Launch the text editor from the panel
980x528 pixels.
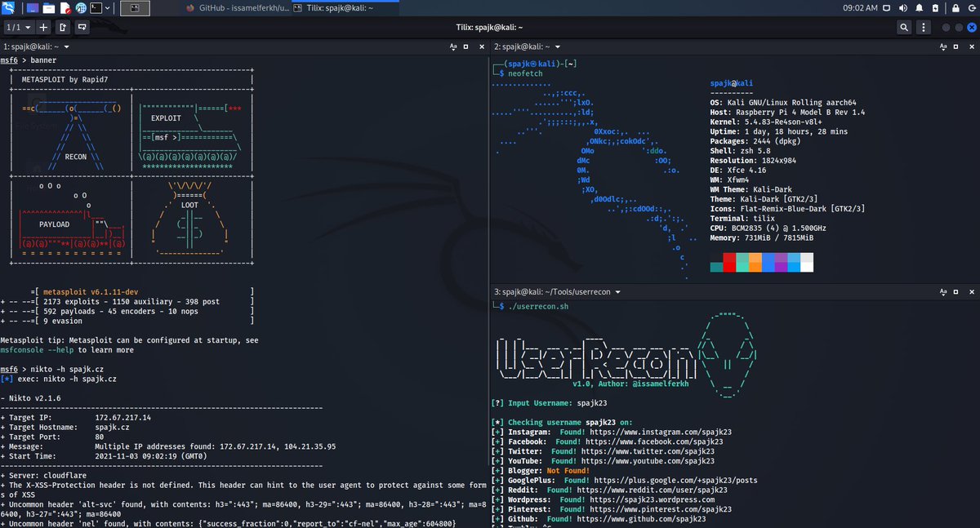[65, 8]
